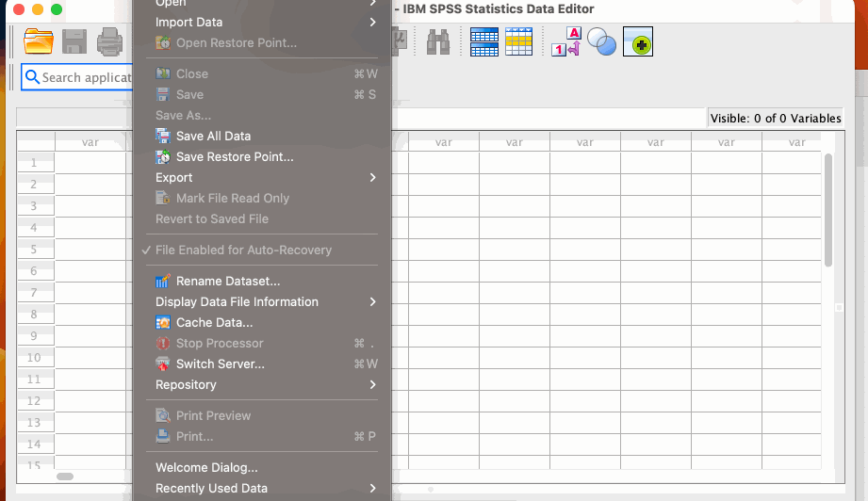Click the binoculars Find icon
This screenshot has width=868, height=501.
438,41
